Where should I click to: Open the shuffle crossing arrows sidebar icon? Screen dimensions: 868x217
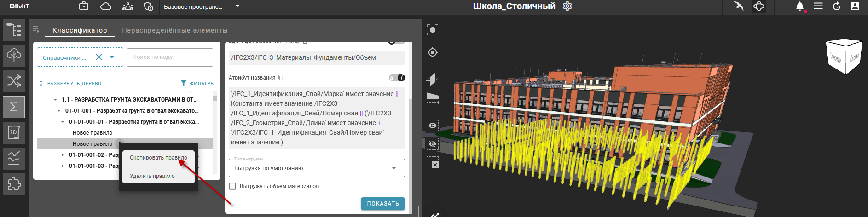coord(14,81)
